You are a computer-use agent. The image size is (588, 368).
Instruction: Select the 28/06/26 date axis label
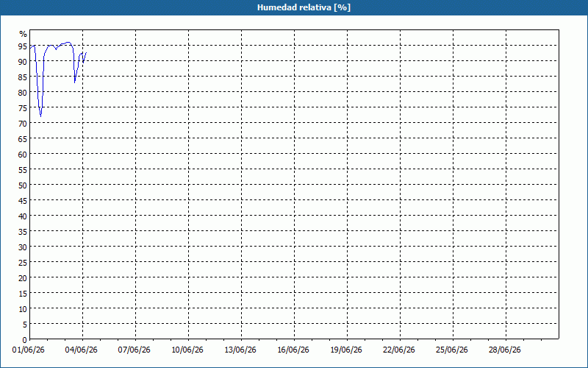coord(505,350)
